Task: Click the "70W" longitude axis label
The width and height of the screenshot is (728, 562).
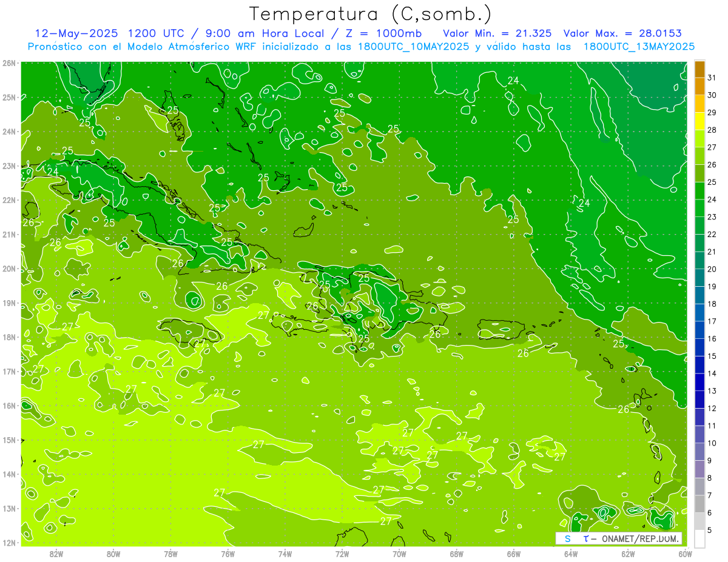Action: click(x=399, y=553)
